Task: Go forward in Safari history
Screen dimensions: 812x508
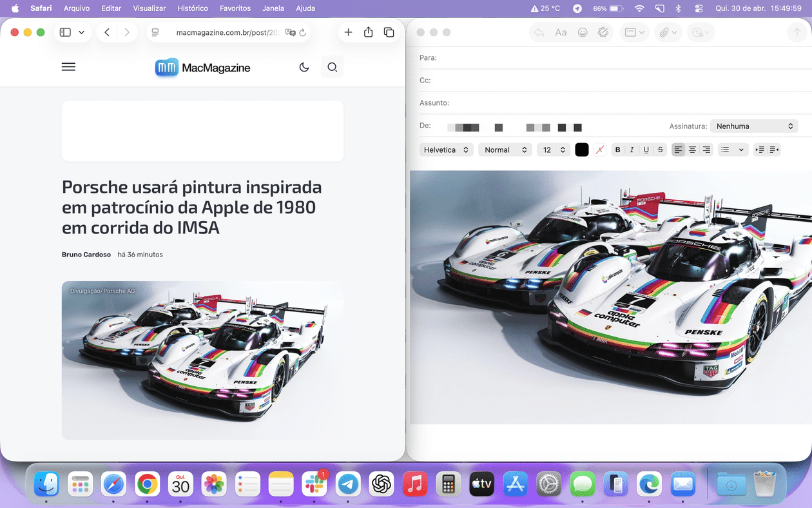Action: coord(127,32)
